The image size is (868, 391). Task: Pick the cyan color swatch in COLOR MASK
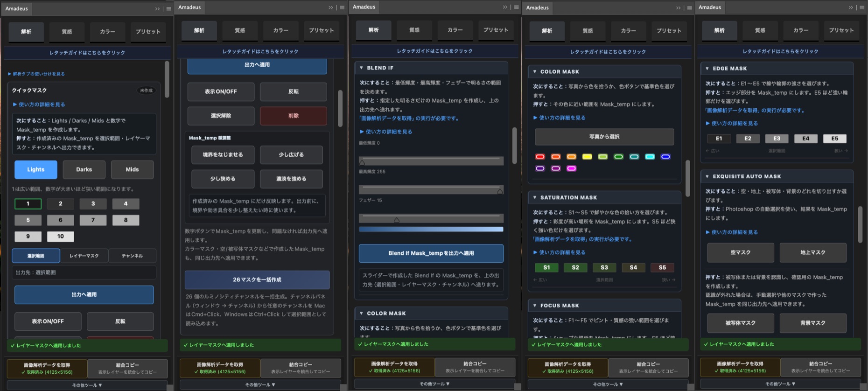coord(650,157)
